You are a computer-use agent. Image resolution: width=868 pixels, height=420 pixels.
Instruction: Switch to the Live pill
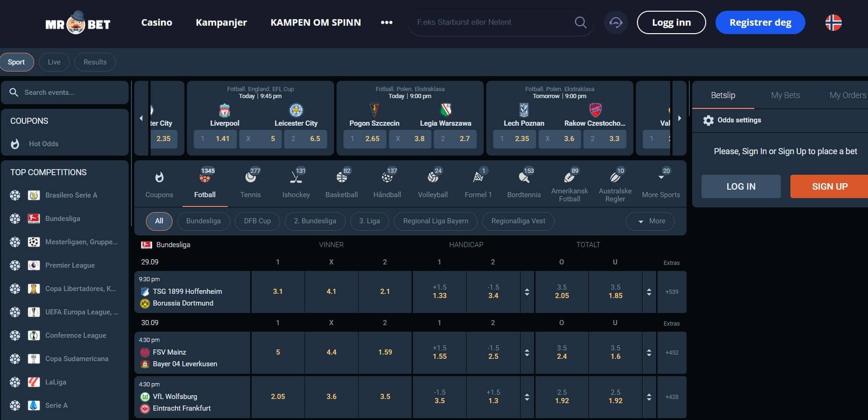coord(54,62)
